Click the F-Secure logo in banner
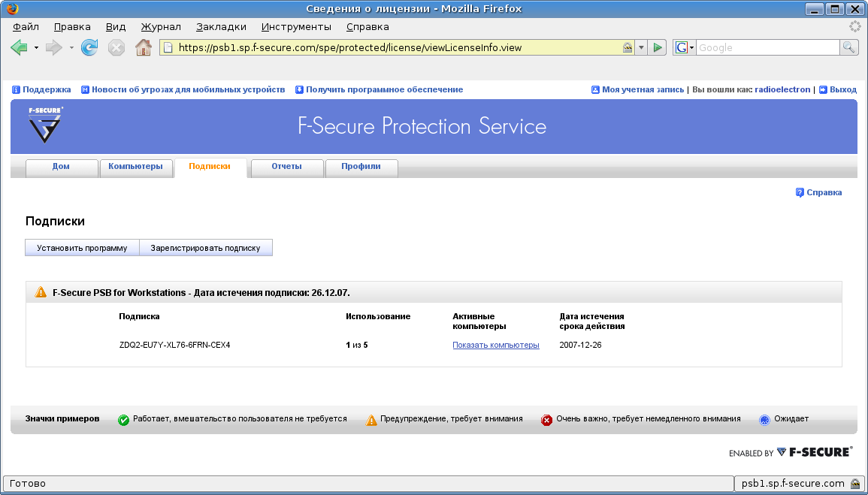Viewport: 868px width, 495px height. click(x=45, y=125)
